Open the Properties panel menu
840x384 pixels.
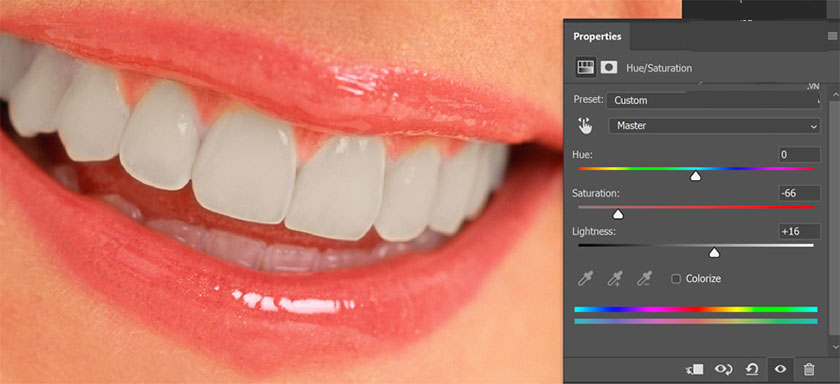832,36
